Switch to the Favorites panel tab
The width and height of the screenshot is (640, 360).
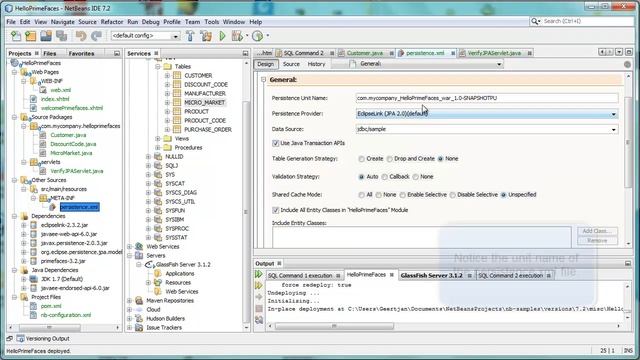click(x=81, y=53)
